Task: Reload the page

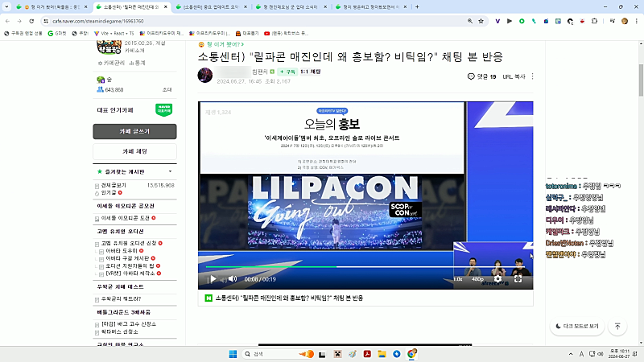Action: 31,21
